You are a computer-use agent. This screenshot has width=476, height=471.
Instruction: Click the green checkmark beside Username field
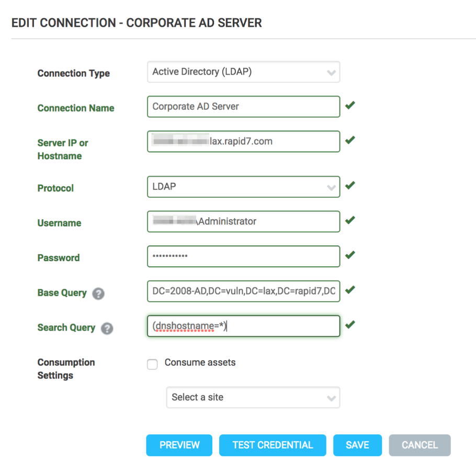350,220
